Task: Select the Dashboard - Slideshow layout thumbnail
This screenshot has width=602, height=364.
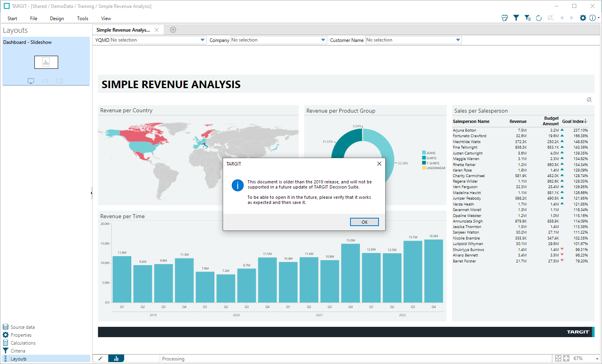Action: [46, 62]
